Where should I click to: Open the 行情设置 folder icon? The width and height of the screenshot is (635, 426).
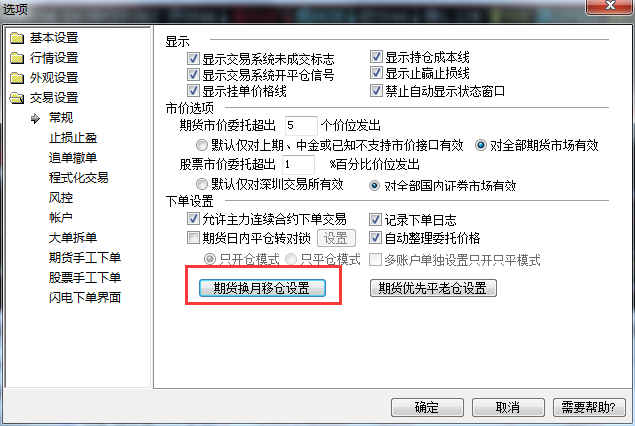(x=17, y=58)
